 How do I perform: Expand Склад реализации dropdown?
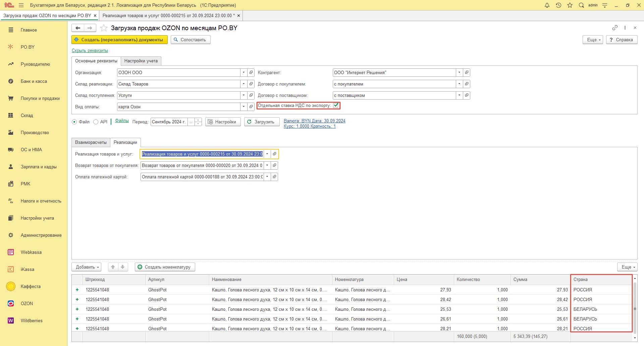[244, 84]
